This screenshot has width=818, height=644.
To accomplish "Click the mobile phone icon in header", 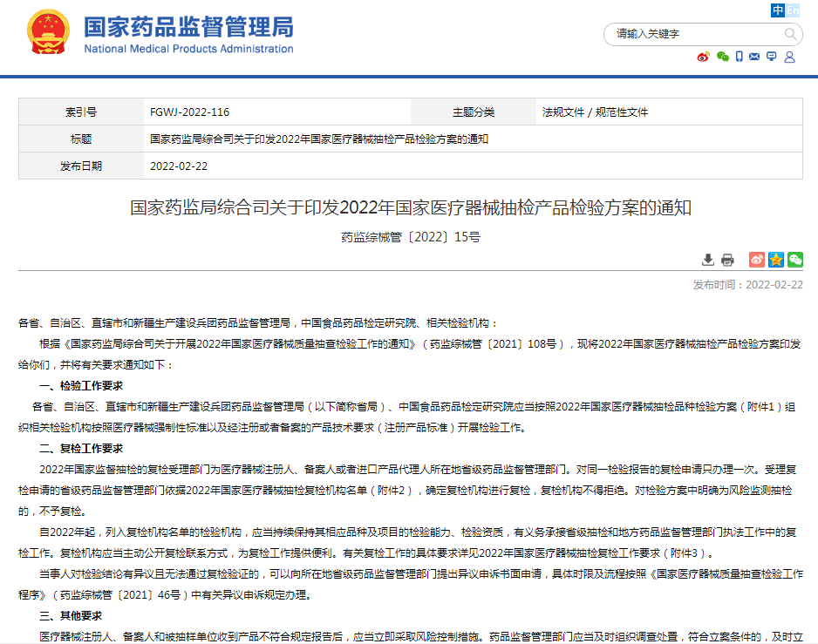I will [740, 57].
